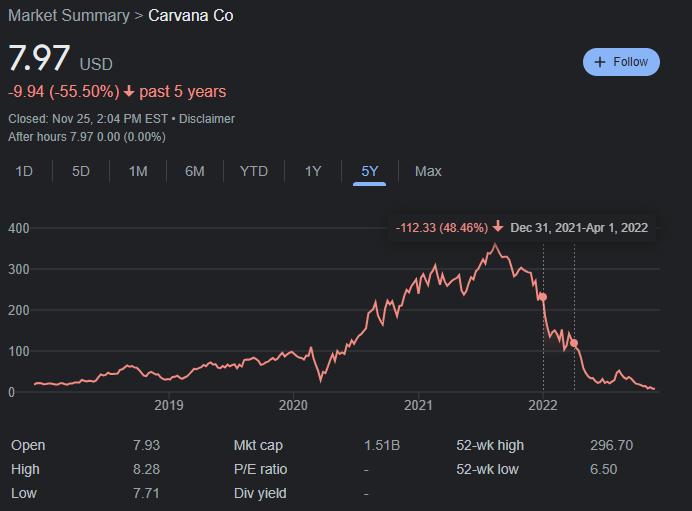Click the Market Summary breadcrumb
This screenshot has width=692, height=511.
tap(68, 16)
